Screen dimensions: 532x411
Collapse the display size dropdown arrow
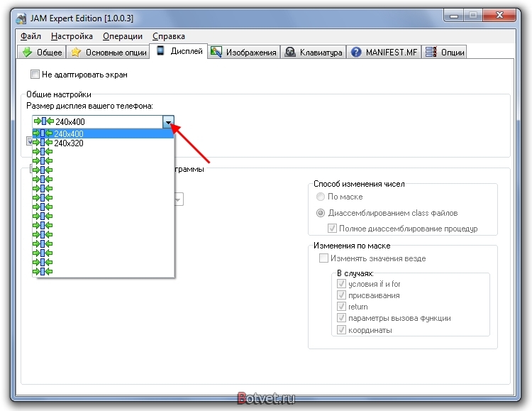tap(168, 122)
